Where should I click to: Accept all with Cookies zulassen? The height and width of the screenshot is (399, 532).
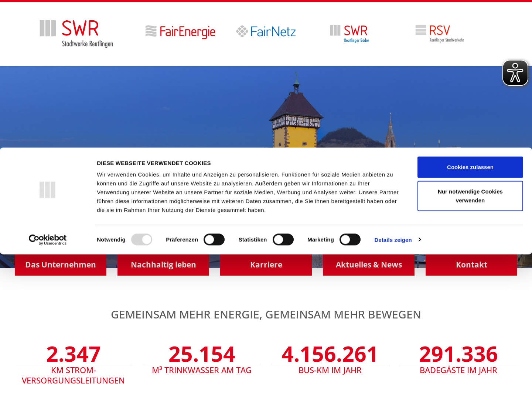click(x=470, y=167)
